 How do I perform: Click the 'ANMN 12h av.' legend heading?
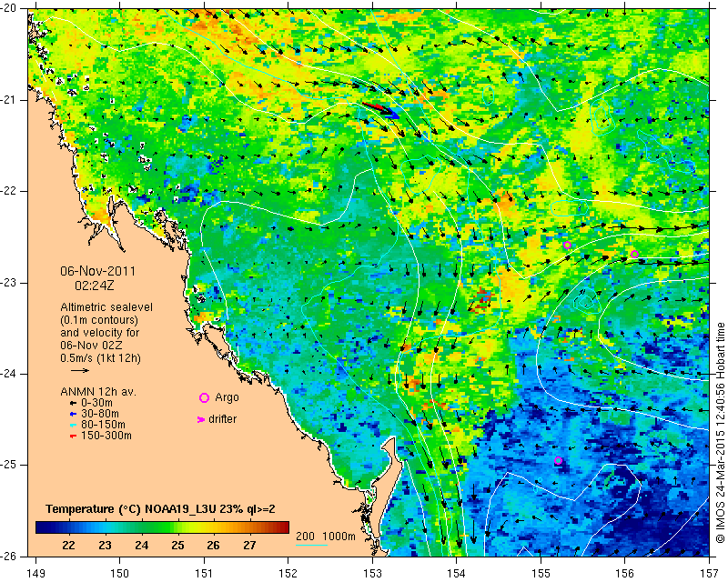coord(98,392)
